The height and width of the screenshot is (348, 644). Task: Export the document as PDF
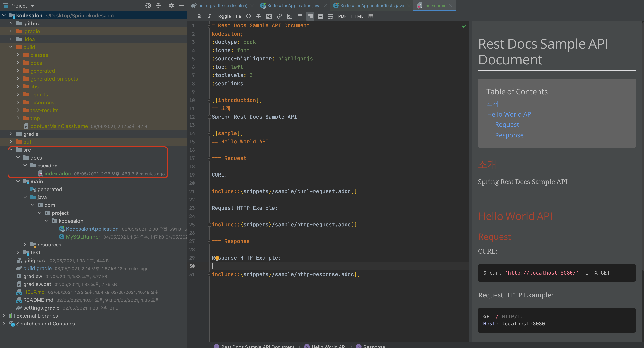342,16
